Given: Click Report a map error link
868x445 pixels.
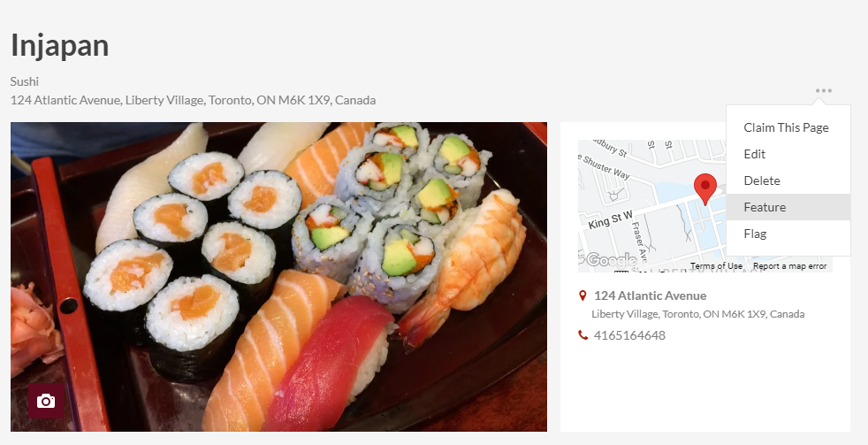Looking at the screenshot, I should click(x=790, y=266).
